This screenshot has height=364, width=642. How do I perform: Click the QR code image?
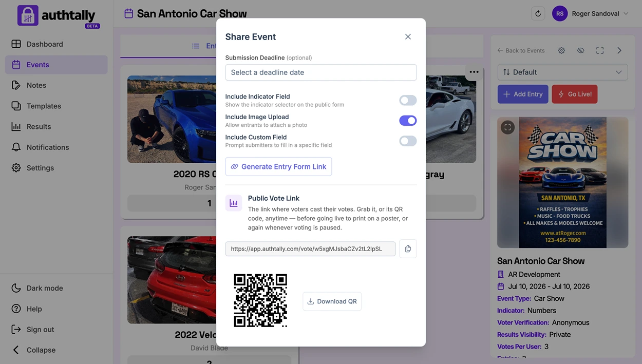point(260,300)
